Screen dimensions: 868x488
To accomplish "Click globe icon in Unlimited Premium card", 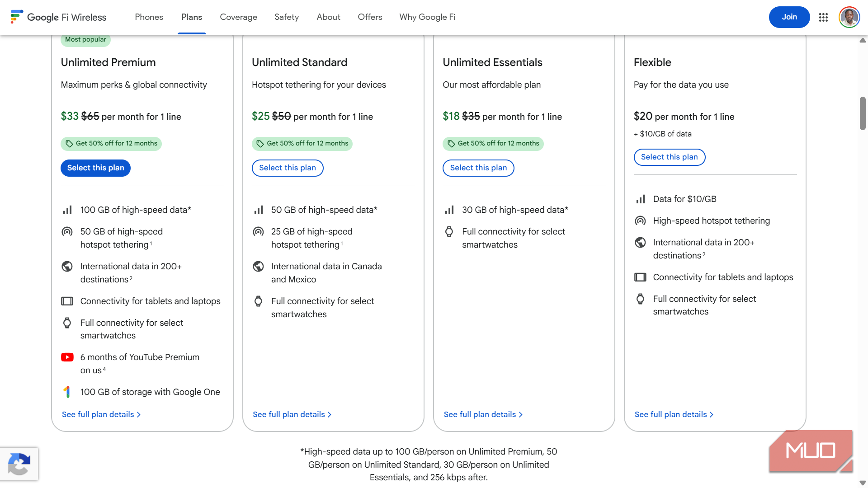I will [67, 267].
